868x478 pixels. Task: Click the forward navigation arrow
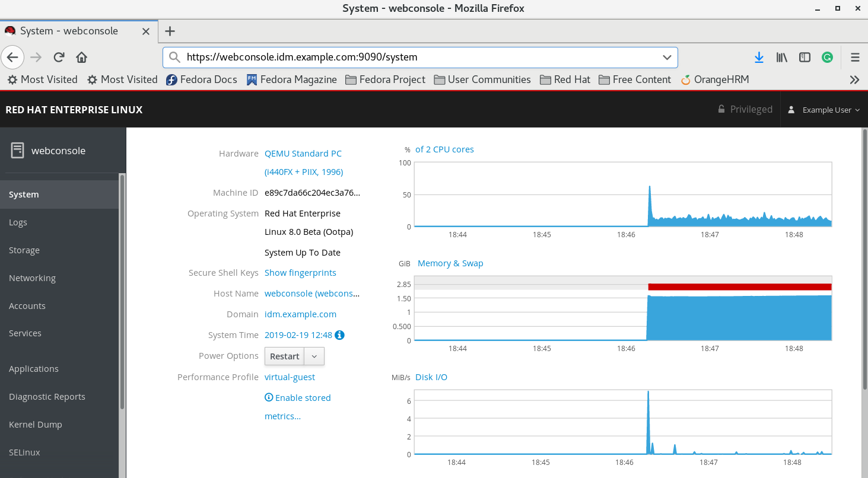36,58
